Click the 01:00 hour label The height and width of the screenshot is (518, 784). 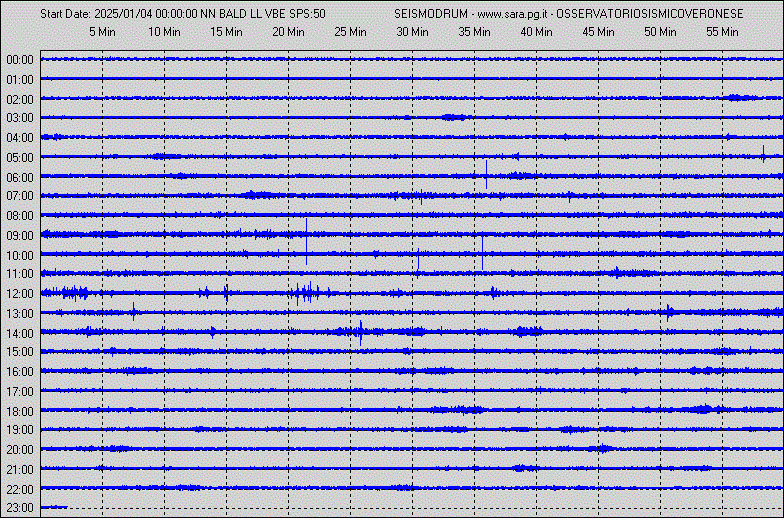click(20, 80)
